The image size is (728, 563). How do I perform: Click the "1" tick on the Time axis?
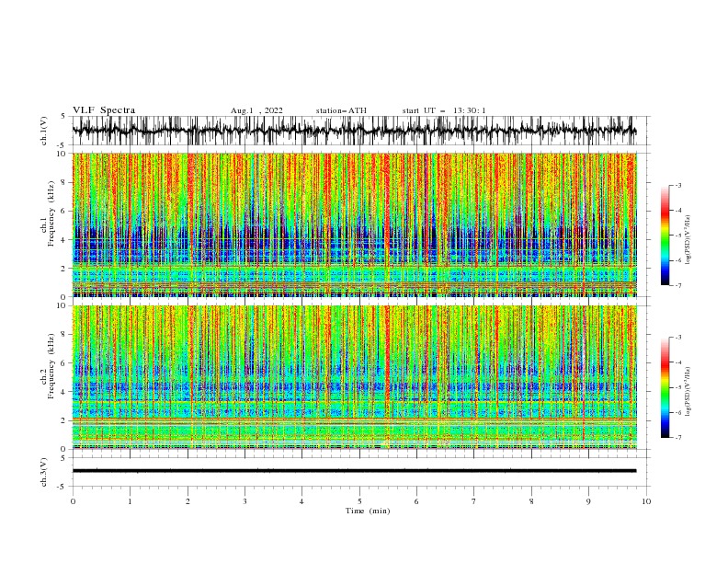[x=130, y=501]
